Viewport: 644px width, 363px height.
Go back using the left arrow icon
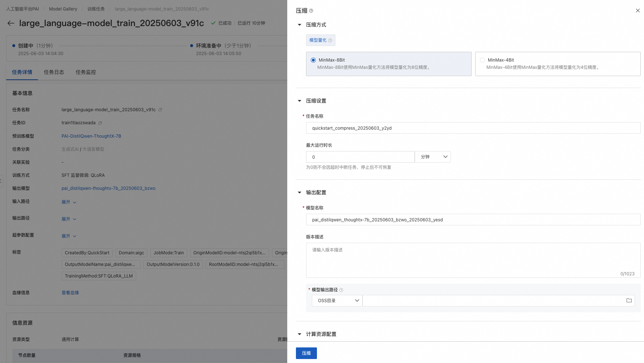(11, 23)
